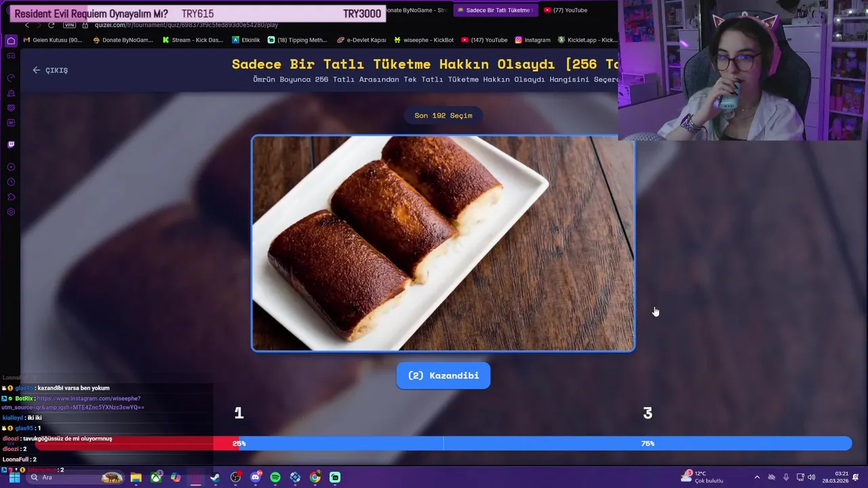
Task: Open the (147) YouTube bookmark
Action: coord(484,40)
